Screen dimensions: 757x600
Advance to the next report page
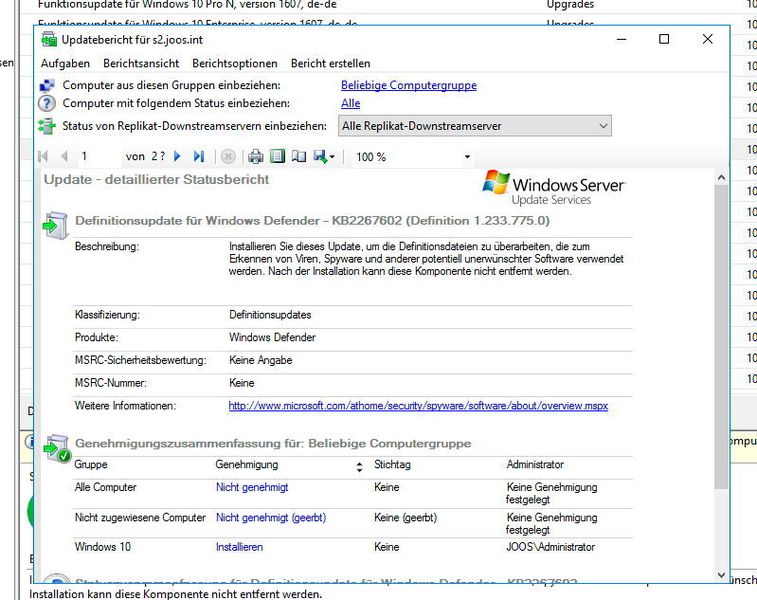coord(177,156)
